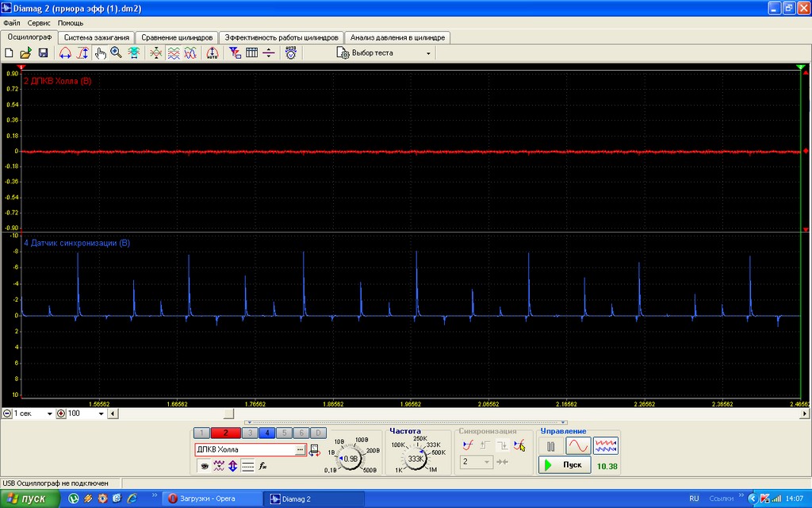Switch to Система зажигания tab
Viewport: 812px width, 508px height.
96,37
